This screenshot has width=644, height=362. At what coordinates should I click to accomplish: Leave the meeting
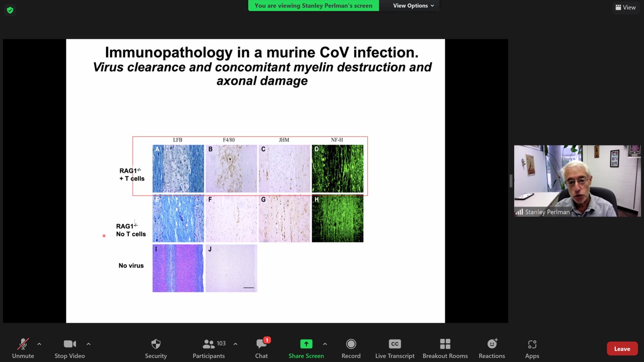tap(622, 349)
